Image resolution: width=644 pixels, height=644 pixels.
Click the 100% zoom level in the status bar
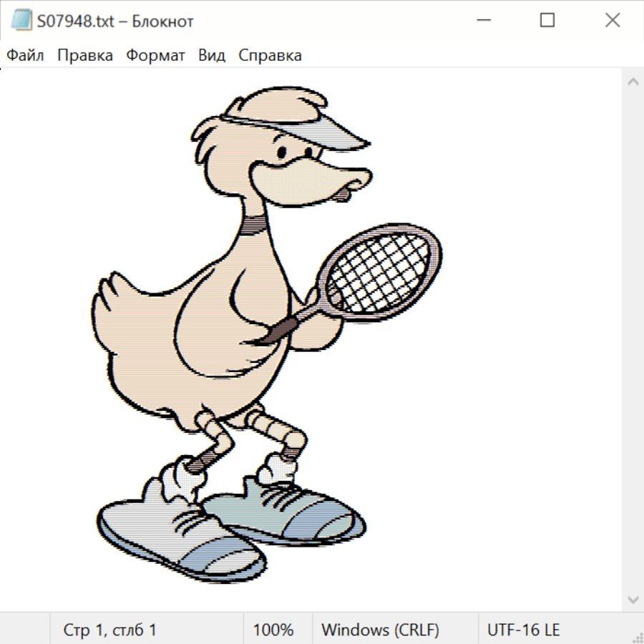coord(273,630)
